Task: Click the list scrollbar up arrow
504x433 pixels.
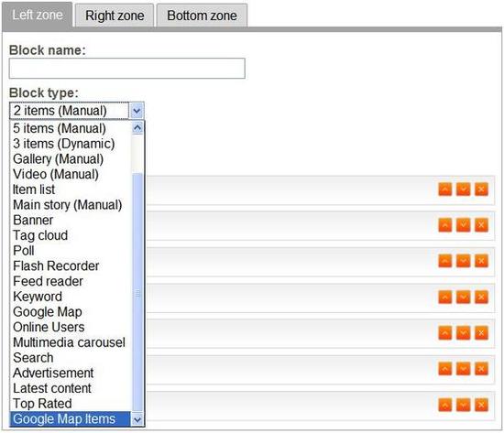Action: tap(137, 128)
